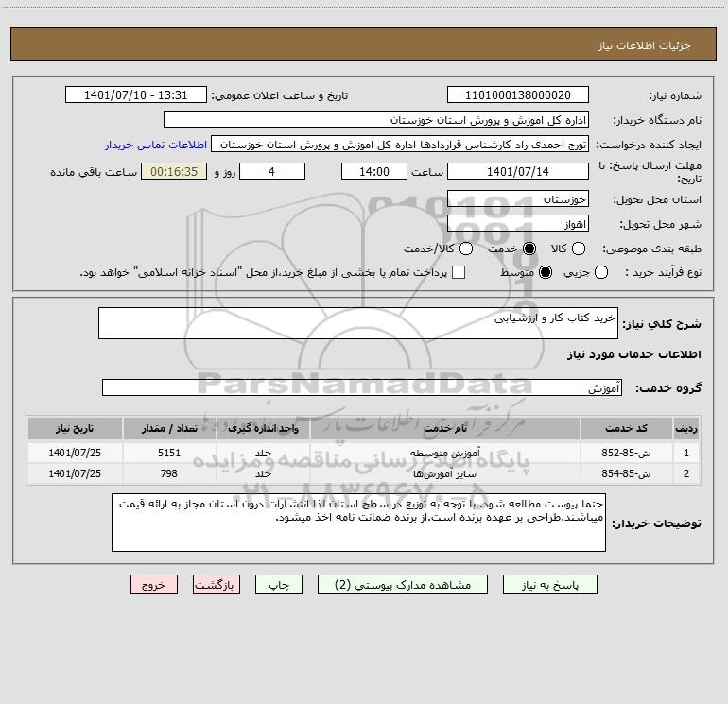Viewport: 728px width, 704px height.
Task: Click the بازگشت back button
Action: (217, 585)
